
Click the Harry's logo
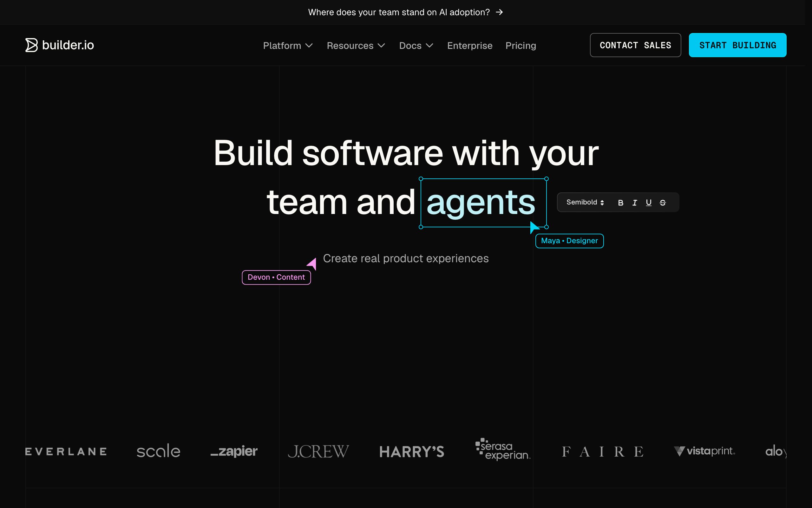tap(412, 451)
